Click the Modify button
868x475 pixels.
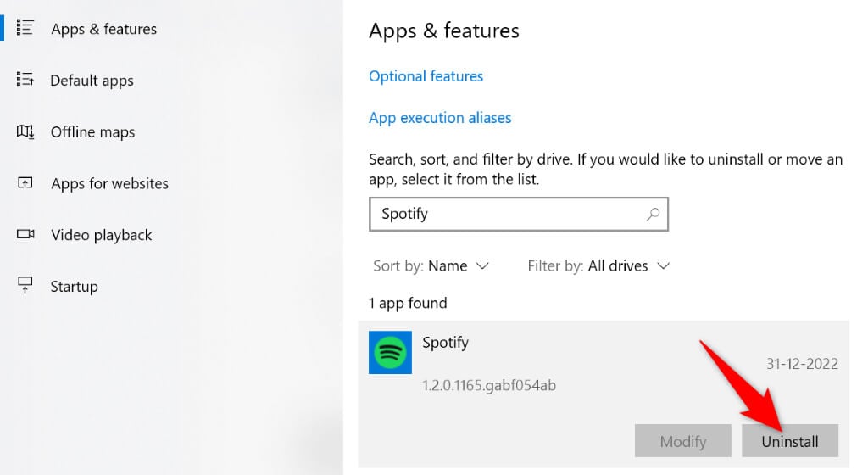click(x=682, y=441)
